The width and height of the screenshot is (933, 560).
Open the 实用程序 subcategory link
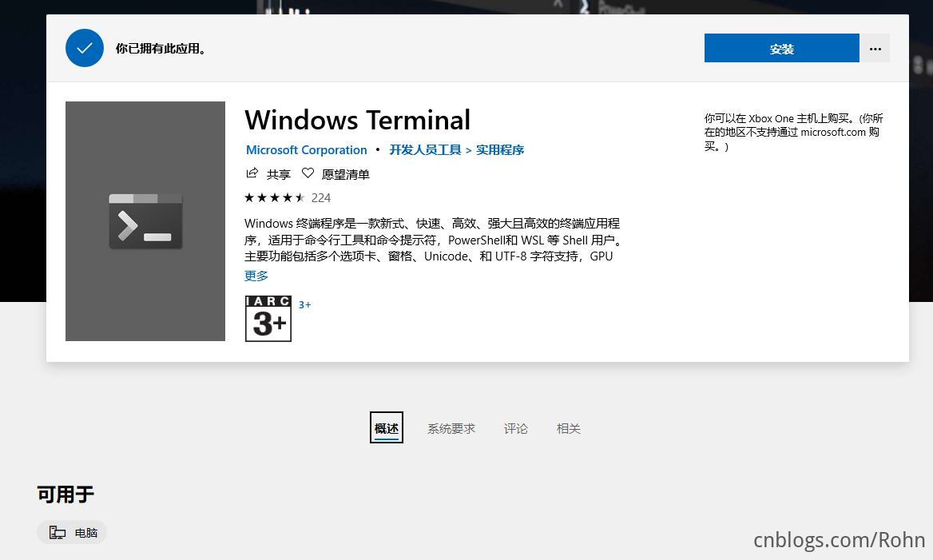tap(500, 150)
